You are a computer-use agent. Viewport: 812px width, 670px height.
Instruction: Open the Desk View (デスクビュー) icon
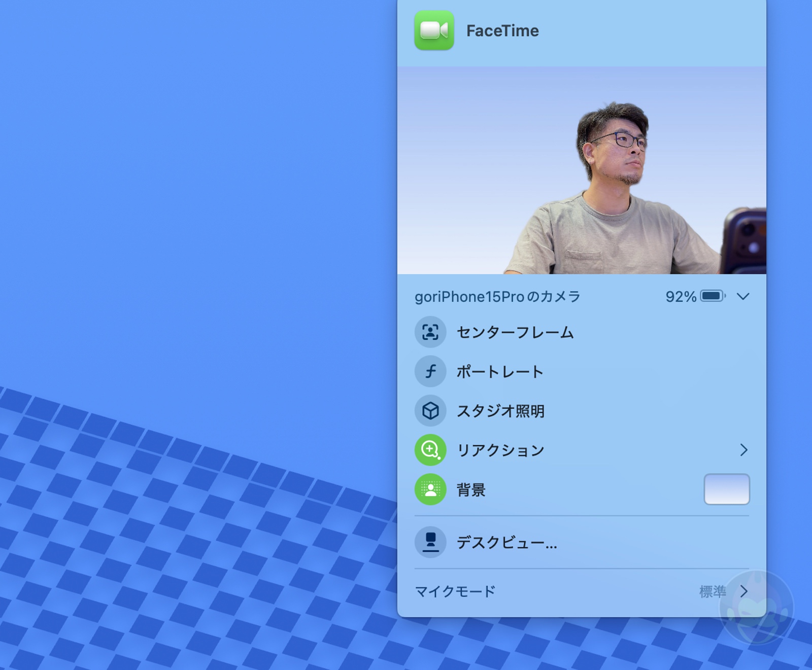[x=430, y=542]
